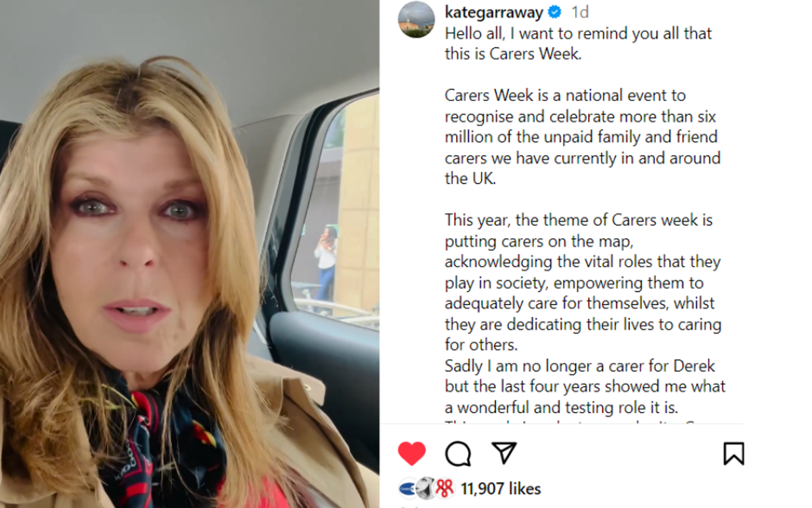The width and height of the screenshot is (812, 508).
Task: Save post with the bookmark icon
Action: tap(734, 453)
